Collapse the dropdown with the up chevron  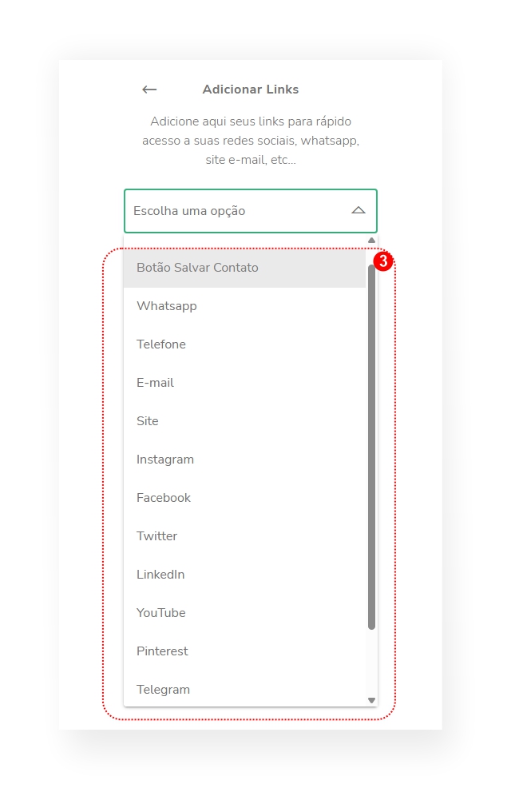point(358,210)
